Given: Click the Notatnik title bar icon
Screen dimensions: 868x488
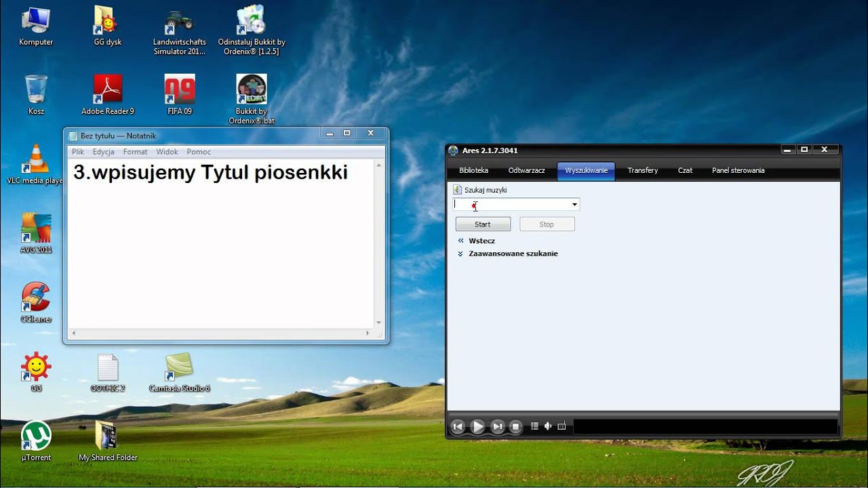Looking at the screenshot, I should (73, 136).
